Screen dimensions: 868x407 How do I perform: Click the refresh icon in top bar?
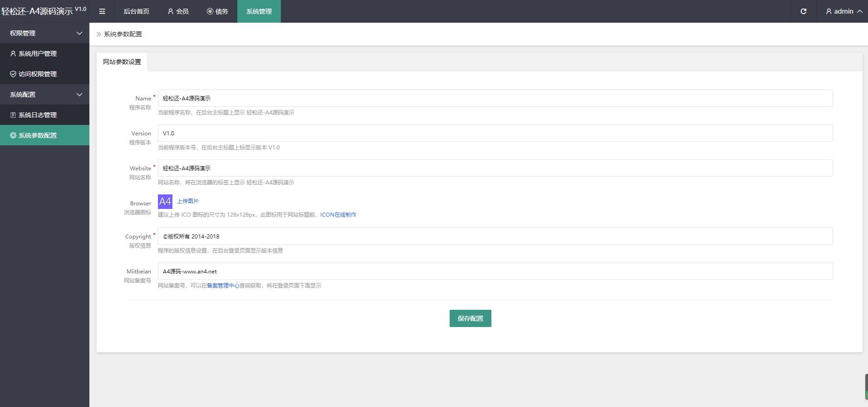point(803,11)
